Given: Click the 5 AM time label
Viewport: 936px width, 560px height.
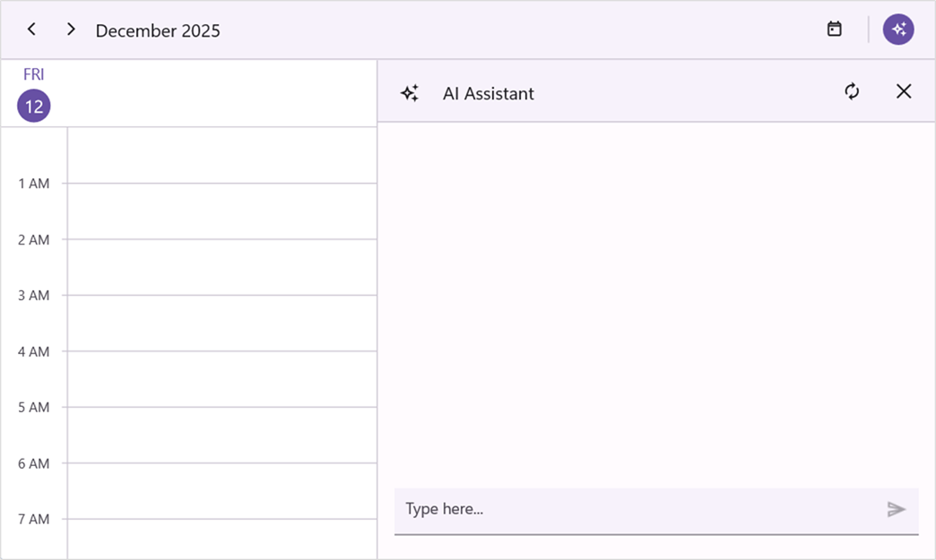Looking at the screenshot, I should pyautogui.click(x=33, y=408).
